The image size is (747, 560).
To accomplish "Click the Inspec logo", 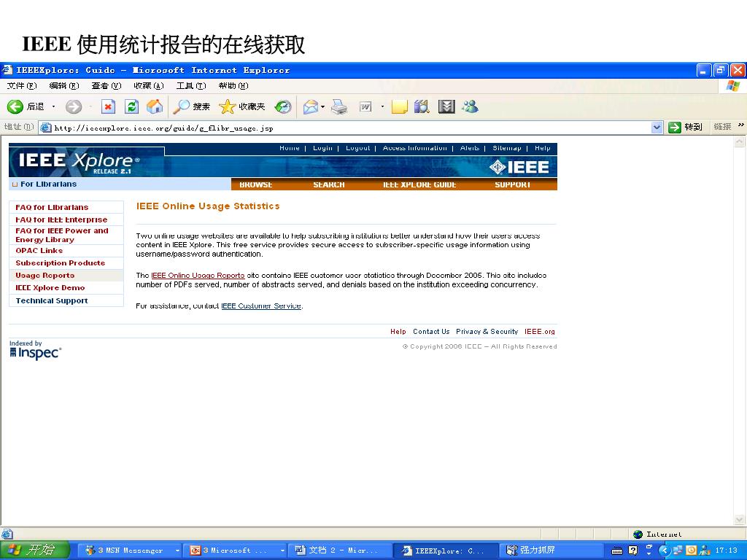I will (35, 353).
